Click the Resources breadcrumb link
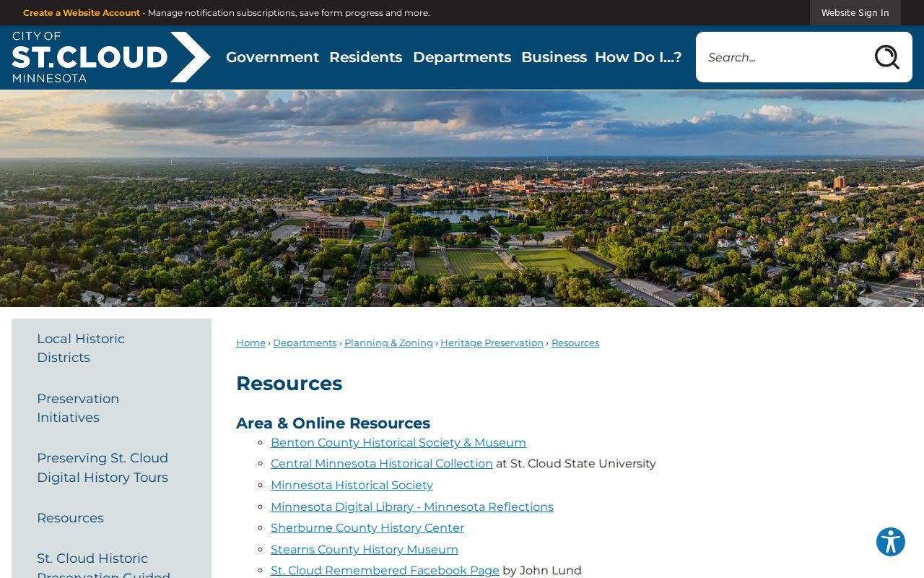This screenshot has height=578, width=924. [575, 343]
